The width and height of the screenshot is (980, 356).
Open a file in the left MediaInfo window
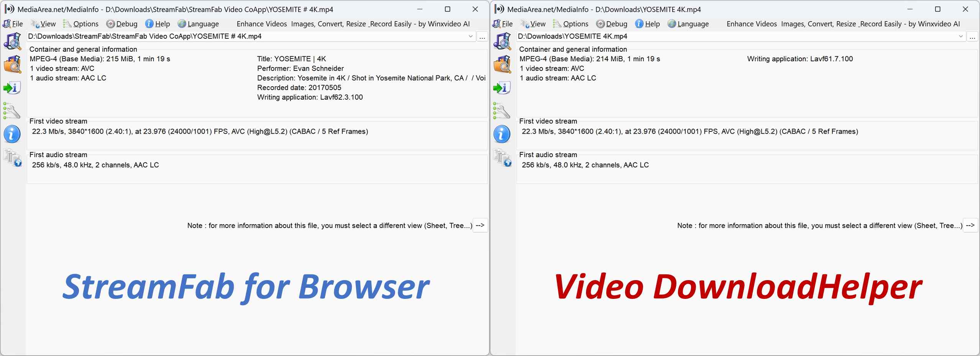coord(13,41)
